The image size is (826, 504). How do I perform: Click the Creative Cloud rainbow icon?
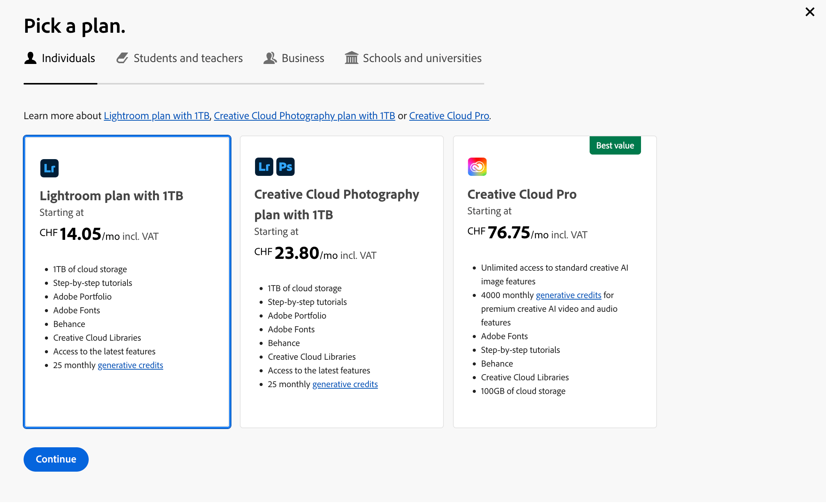(477, 167)
